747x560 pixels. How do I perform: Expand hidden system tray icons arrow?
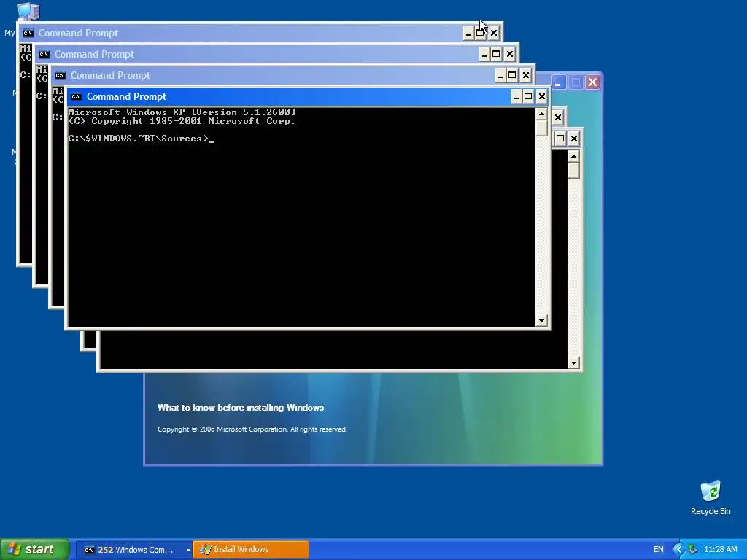679,550
